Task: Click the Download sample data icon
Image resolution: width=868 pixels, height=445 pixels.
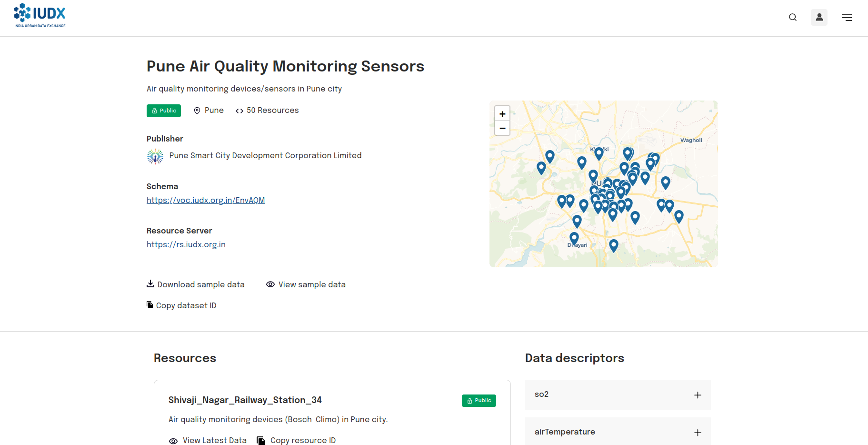Action: pos(150,284)
